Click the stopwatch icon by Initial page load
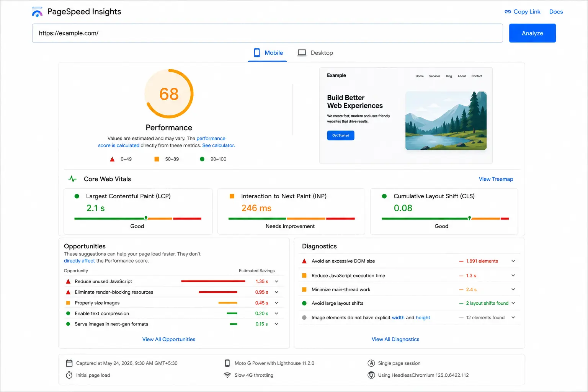 [69, 375]
